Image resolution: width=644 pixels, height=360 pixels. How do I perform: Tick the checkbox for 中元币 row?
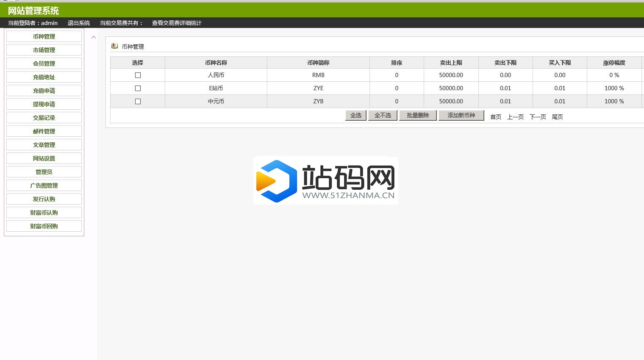point(138,101)
